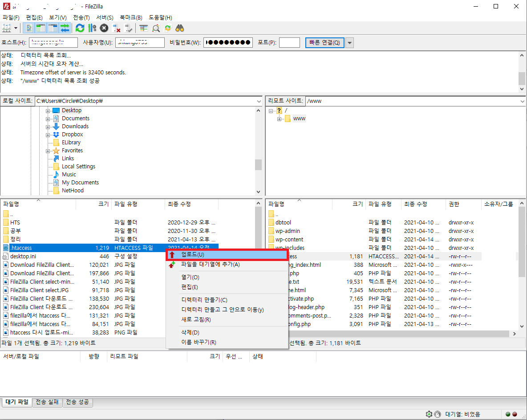527x420 pixels.
Task: Toggle directory comparison
Action: coord(156,28)
